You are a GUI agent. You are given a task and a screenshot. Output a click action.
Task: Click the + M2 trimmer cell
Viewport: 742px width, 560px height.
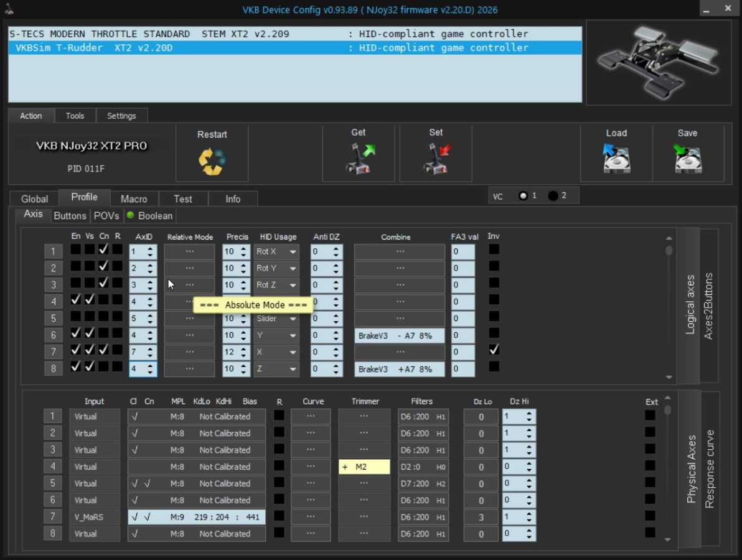tap(364, 467)
